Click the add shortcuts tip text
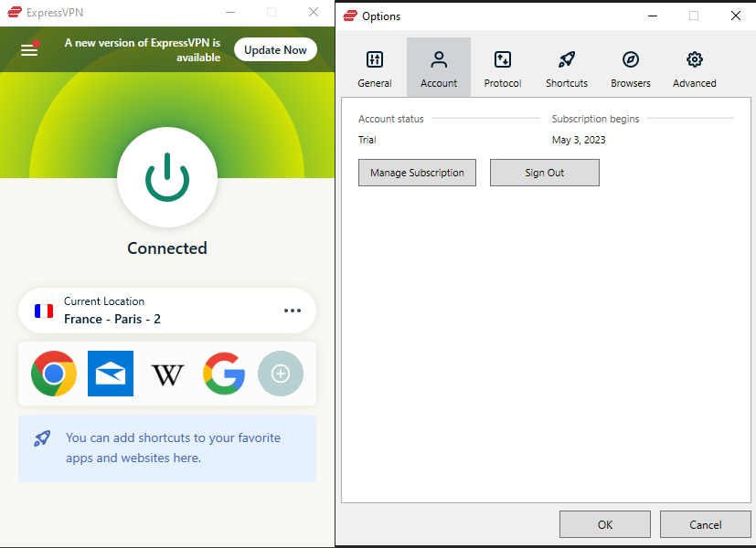This screenshot has width=756, height=548. coord(173,448)
